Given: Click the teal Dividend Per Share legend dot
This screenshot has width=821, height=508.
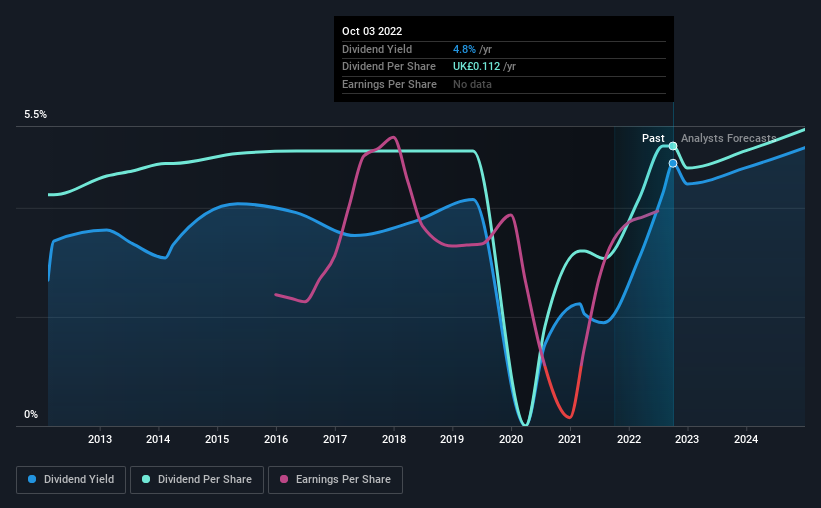Looking at the screenshot, I should coord(146,479).
